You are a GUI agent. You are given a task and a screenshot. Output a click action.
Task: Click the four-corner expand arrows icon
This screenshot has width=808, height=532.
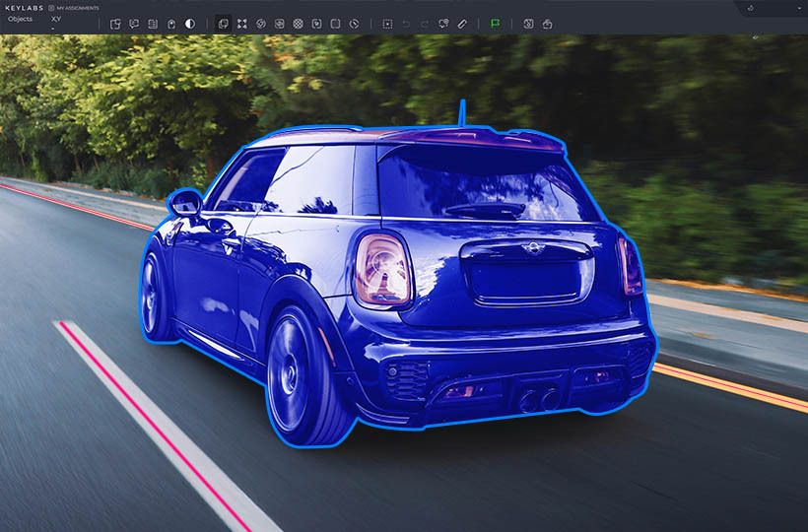coord(242,24)
